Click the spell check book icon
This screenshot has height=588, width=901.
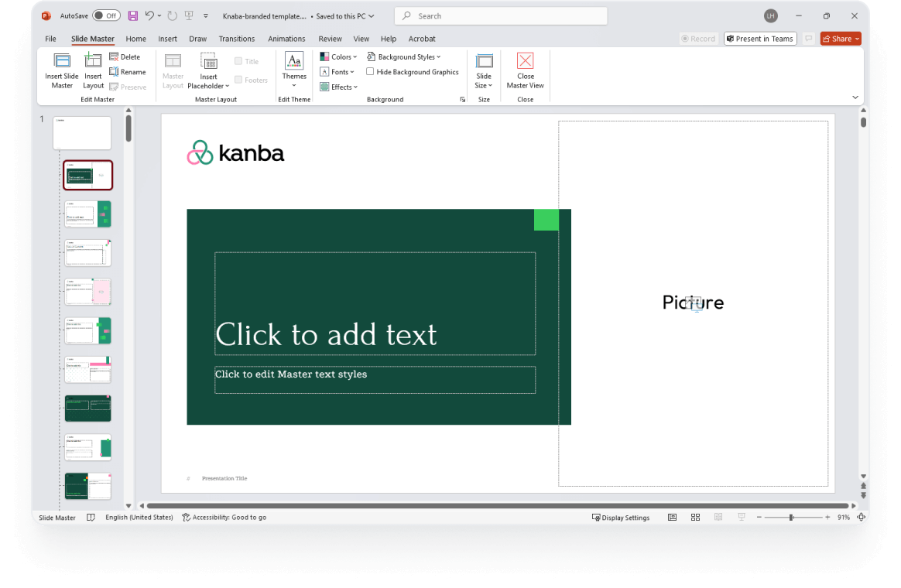pos(91,518)
